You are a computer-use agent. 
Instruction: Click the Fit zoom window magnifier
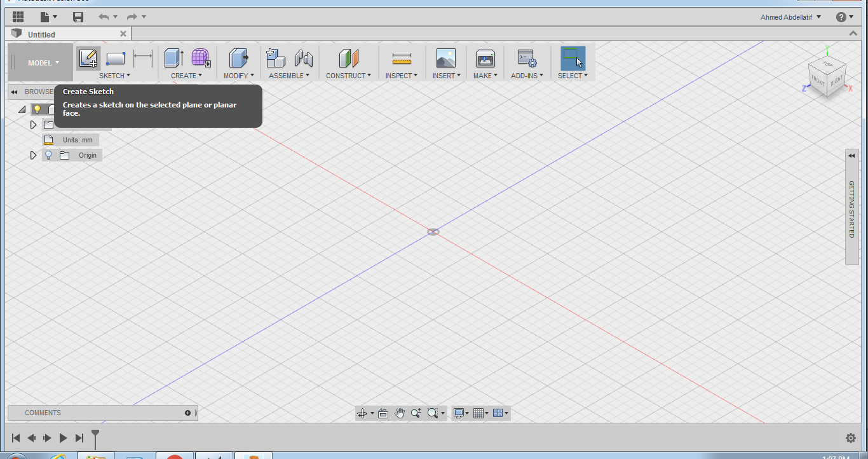[x=433, y=413]
